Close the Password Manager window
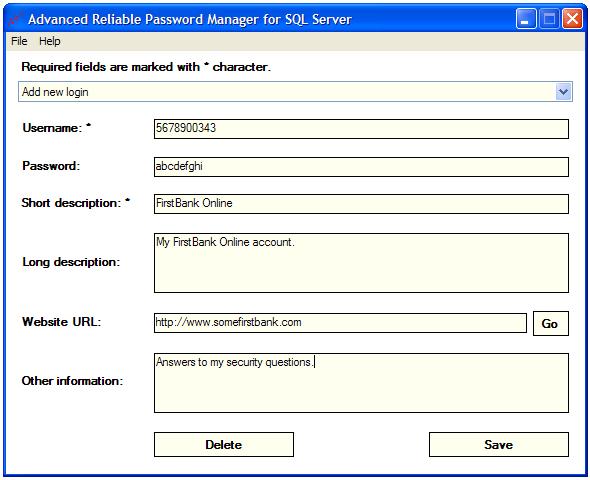The image size is (590, 480). (x=572, y=19)
